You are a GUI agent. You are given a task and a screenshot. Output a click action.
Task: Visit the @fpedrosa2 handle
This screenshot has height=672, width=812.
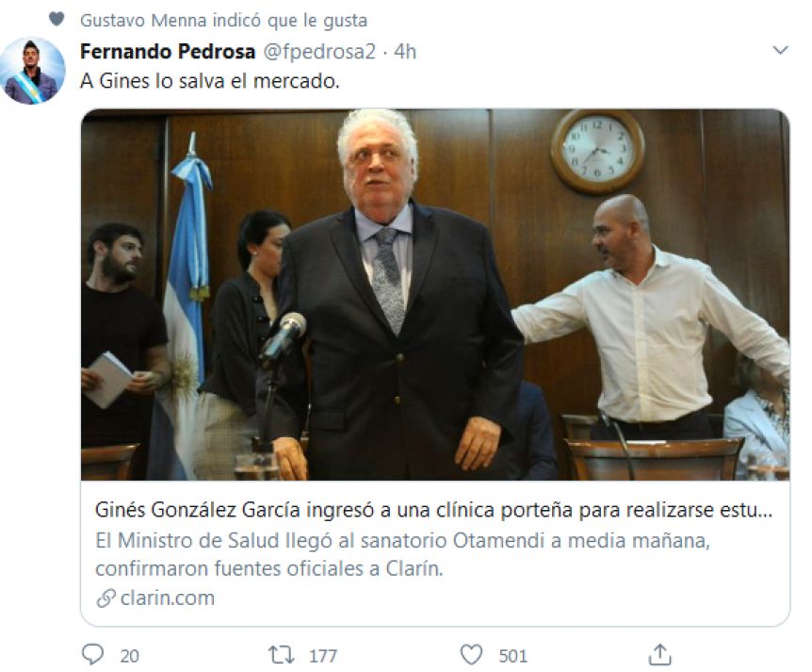pyautogui.click(x=319, y=52)
